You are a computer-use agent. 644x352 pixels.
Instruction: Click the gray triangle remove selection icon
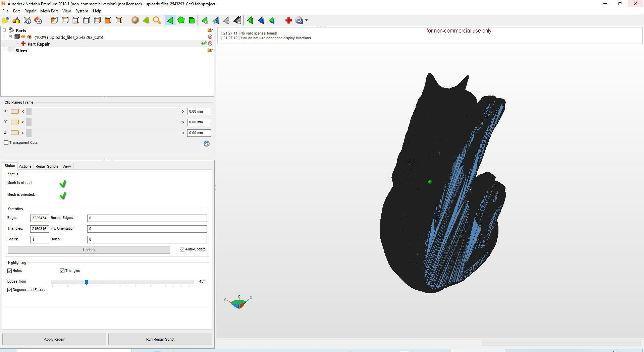pos(226,20)
